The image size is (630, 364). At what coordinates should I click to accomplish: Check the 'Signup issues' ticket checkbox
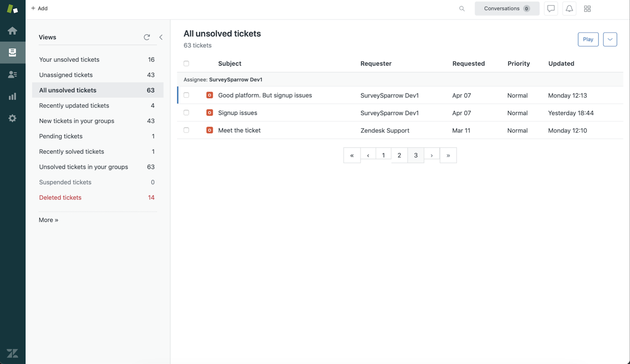point(186,113)
